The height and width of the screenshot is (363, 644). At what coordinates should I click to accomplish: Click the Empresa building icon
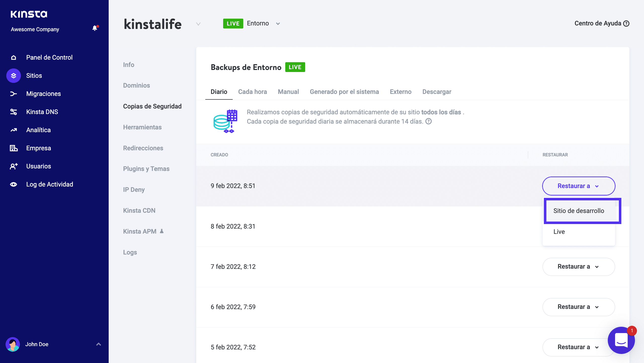[x=14, y=148]
